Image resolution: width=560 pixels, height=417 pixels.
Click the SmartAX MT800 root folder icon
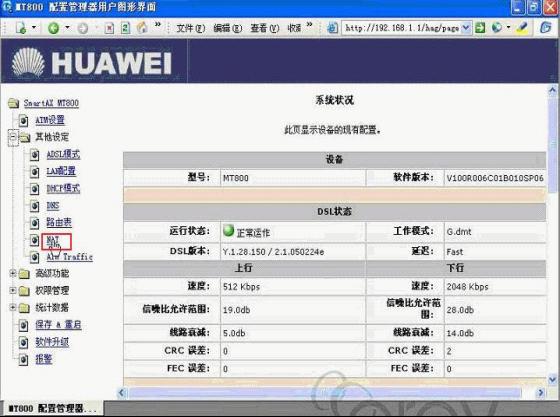point(14,104)
